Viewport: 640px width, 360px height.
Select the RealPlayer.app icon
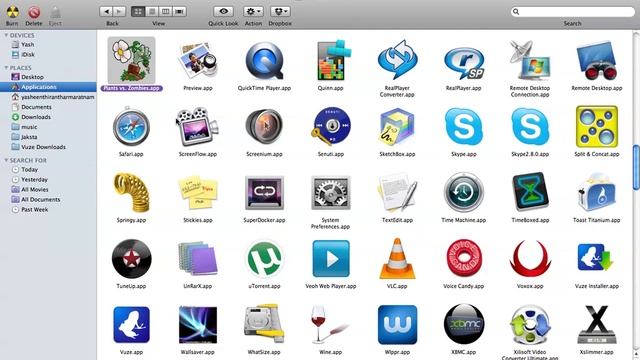464,63
